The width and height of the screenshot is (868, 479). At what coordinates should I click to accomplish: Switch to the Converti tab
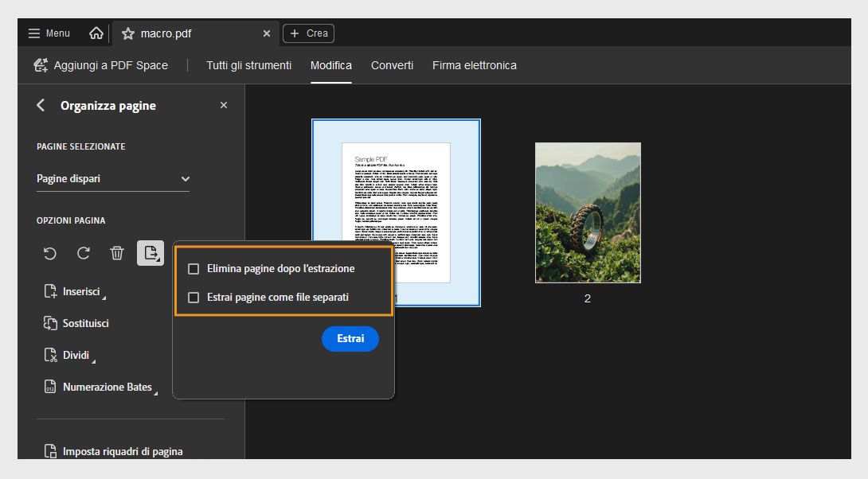pyautogui.click(x=391, y=65)
